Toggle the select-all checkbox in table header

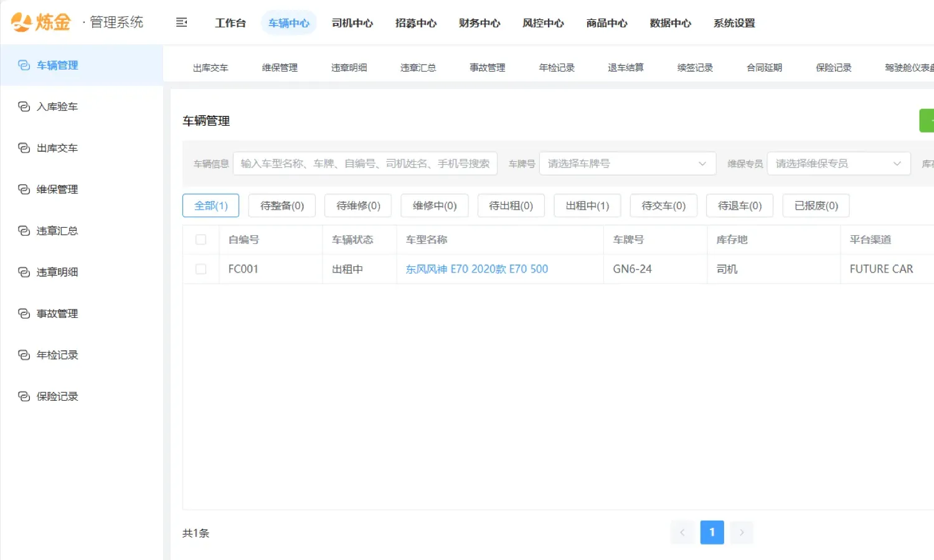pyautogui.click(x=200, y=240)
